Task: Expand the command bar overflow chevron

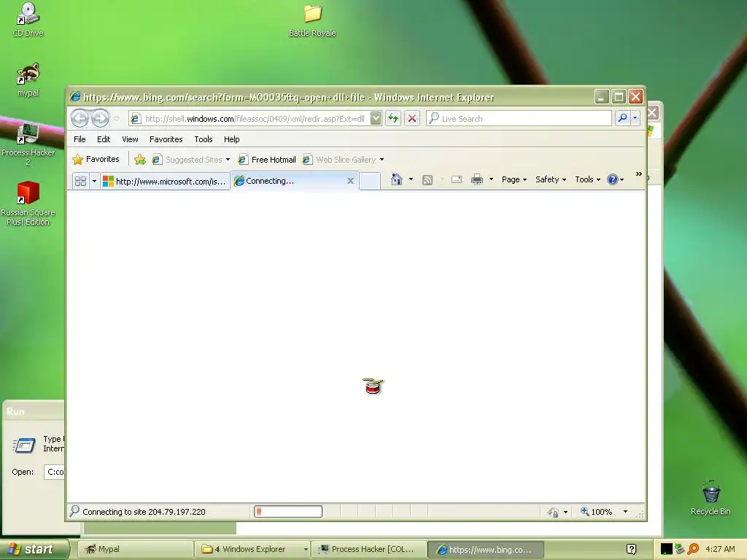Action: coord(638,174)
